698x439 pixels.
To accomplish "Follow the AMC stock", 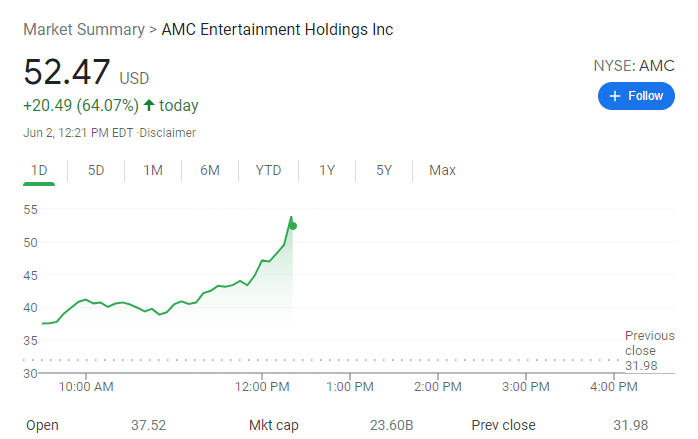I will (636, 96).
